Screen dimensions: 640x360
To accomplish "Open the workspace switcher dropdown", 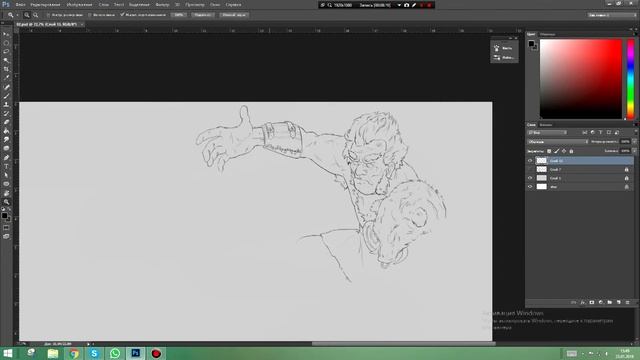I will [612, 15].
